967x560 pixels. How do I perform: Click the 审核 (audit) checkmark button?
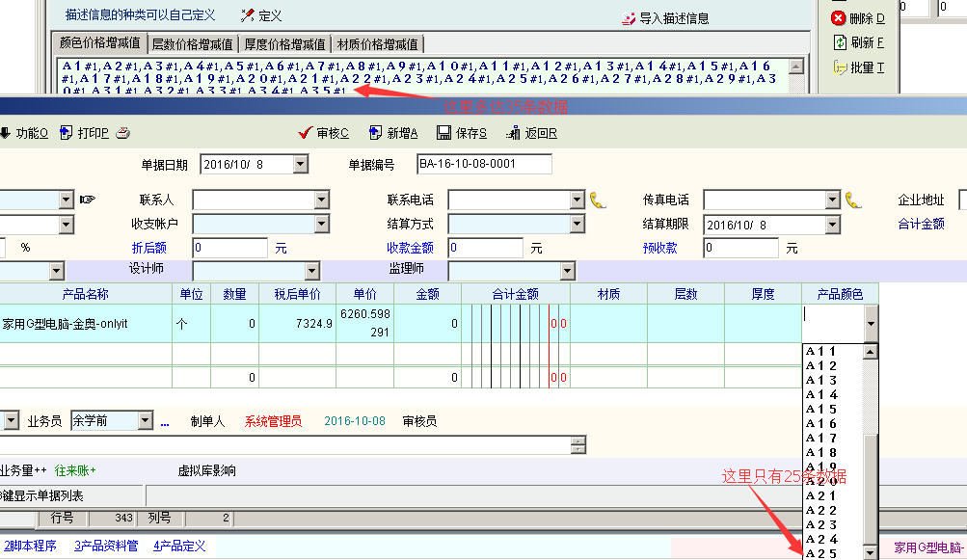[x=324, y=133]
